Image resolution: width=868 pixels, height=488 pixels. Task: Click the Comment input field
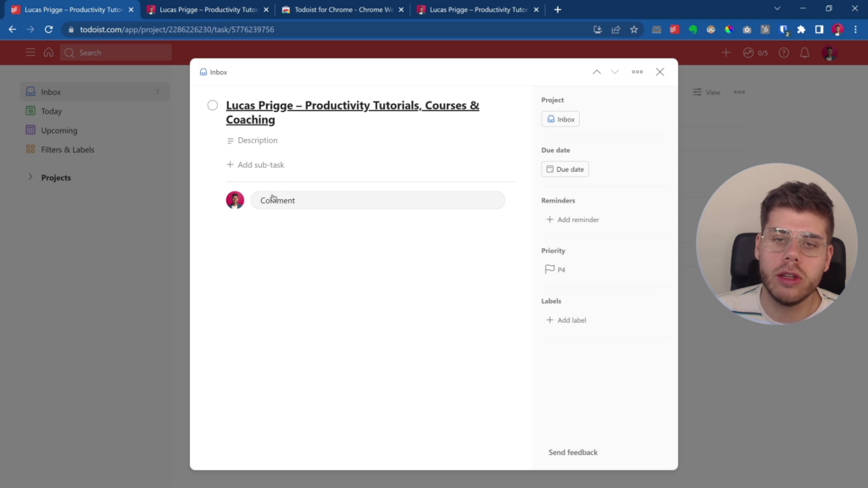coord(377,200)
